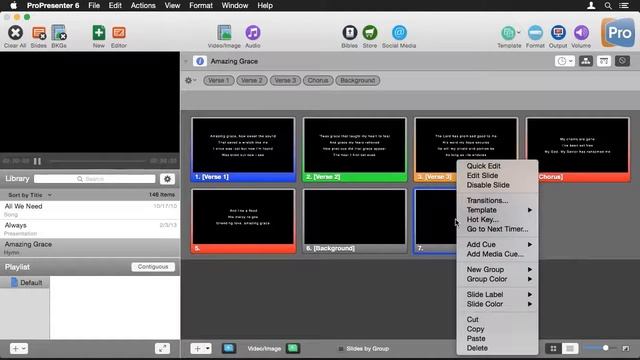Click the Verse 2 arrangement token

(x=252, y=80)
